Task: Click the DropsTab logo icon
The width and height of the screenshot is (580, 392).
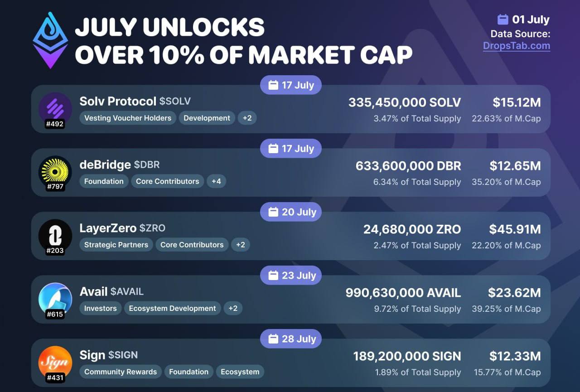Action: point(50,40)
